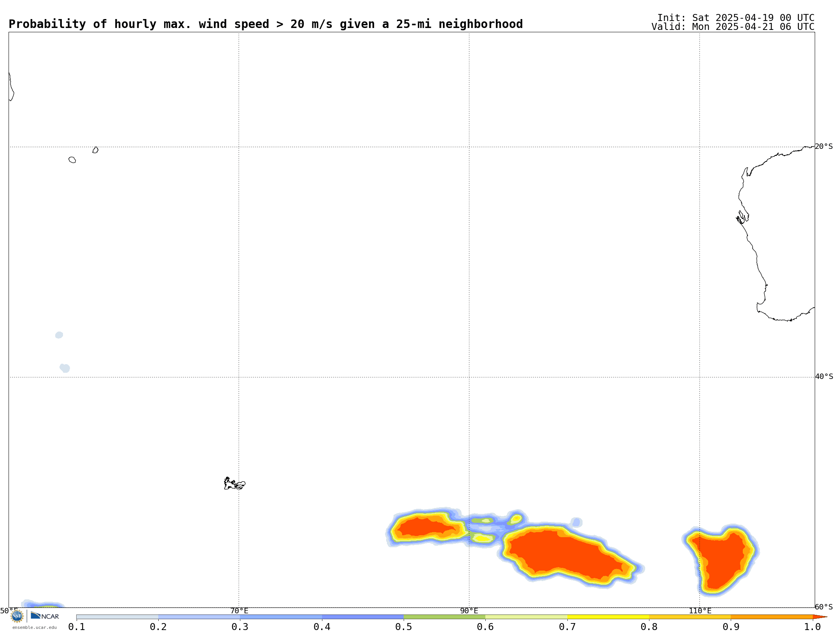This screenshot has height=632, width=840.
Task: Click the 0.9–1.0 orange colorbar segment
Action: point(772,617)
